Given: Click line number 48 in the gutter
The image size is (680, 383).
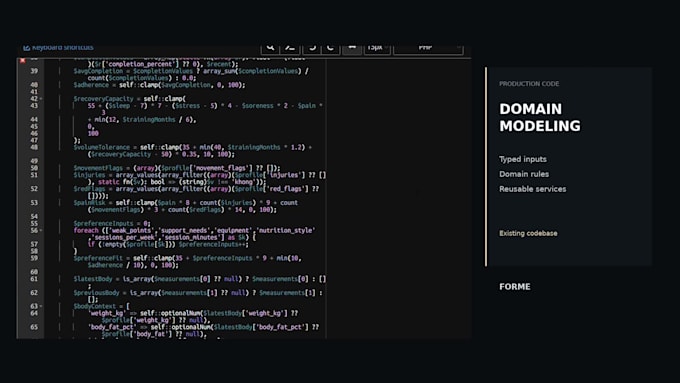Looking at the screenshot, I should tap(34, 147).
